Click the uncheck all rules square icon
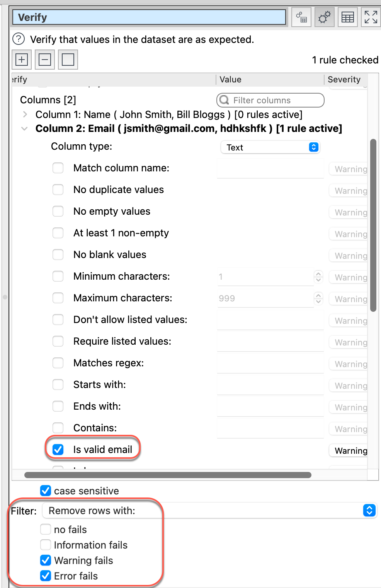 (68, 60)
